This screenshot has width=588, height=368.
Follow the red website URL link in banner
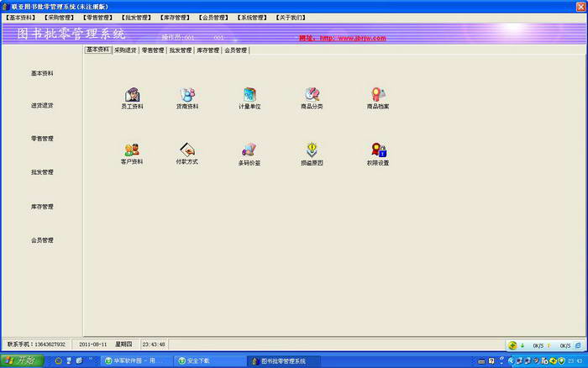pos(343,38)
